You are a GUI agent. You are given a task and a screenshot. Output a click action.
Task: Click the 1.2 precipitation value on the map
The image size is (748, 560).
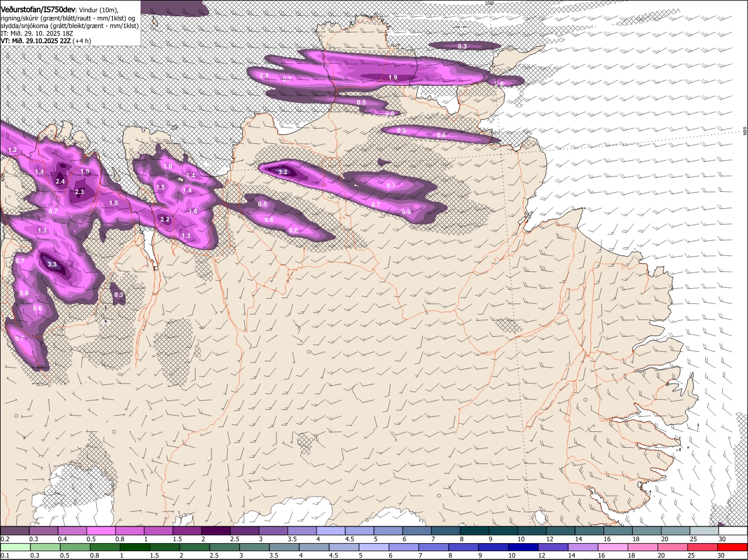pyautogui.click(x=13, y=150)
